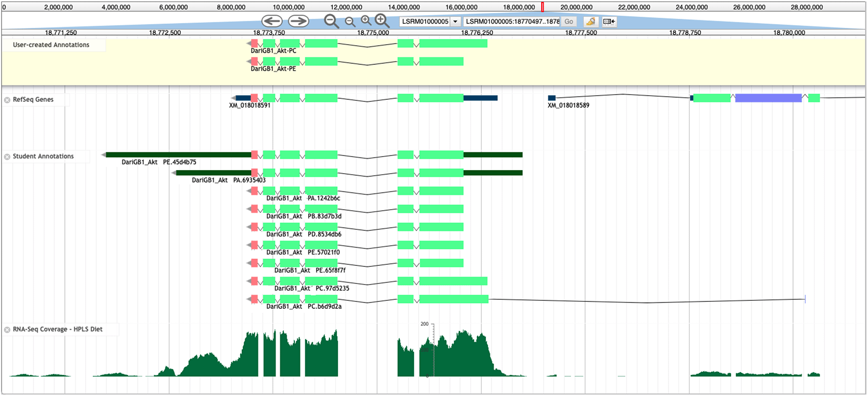
Task: Close the Student Annotations track
Action: click(7, 156)
